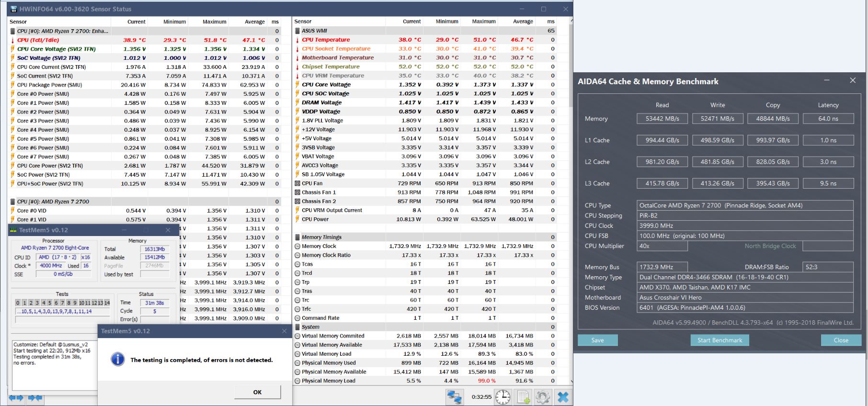Click thermometer icon beside Chipset Temperature

tap(297, 67)
